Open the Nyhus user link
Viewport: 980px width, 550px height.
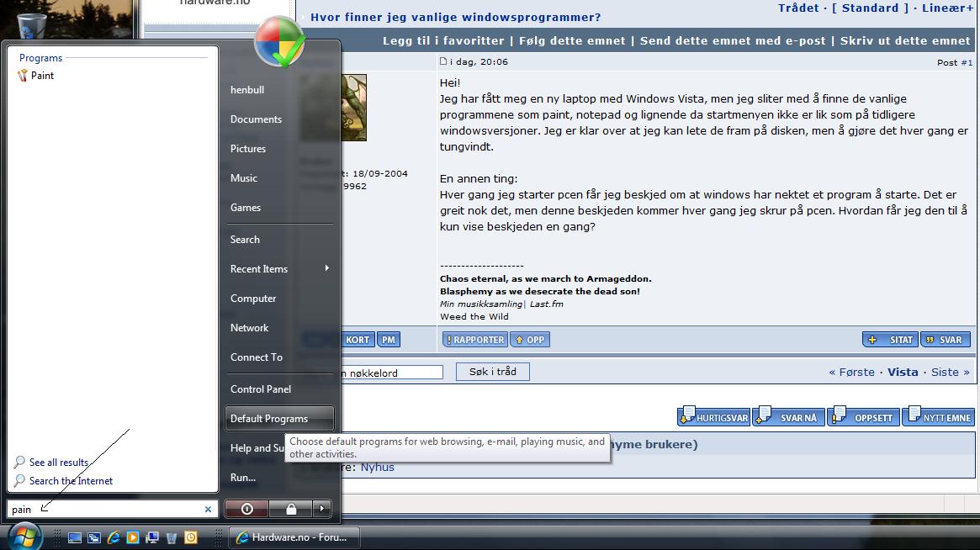pyautogui.click(x=378, y=467)
